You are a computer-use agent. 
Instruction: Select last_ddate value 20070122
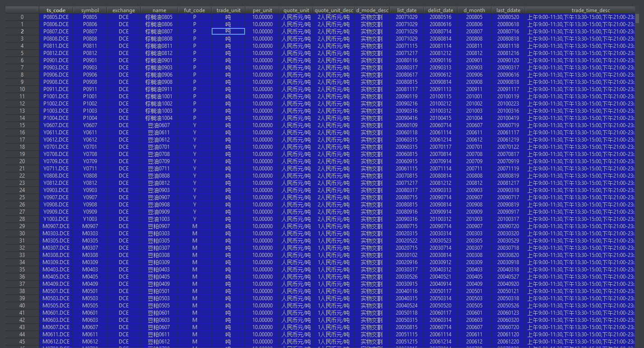tap(508, 147)
